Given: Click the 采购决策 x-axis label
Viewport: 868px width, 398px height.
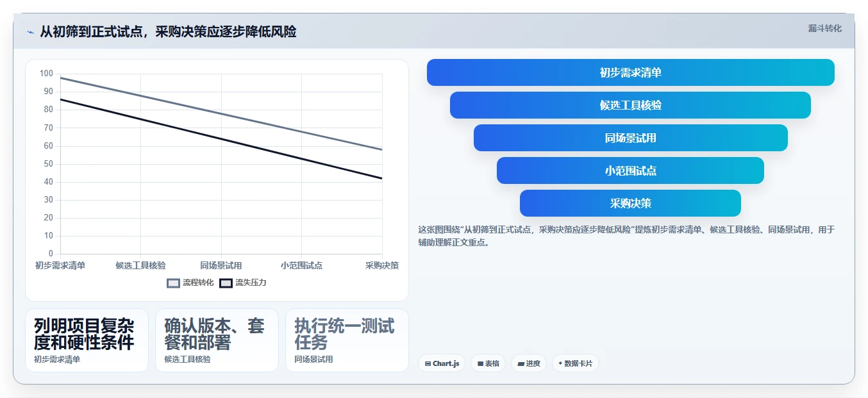Looking at the screenshot, I should pos(382,265).
